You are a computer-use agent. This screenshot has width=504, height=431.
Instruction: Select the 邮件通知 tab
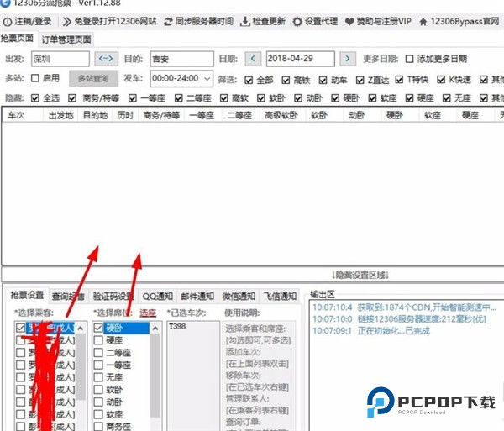click(197, 297)
